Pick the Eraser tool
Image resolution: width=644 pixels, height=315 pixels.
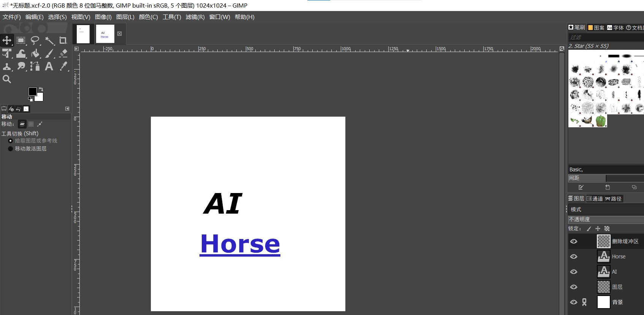click(x=63, y=53)
